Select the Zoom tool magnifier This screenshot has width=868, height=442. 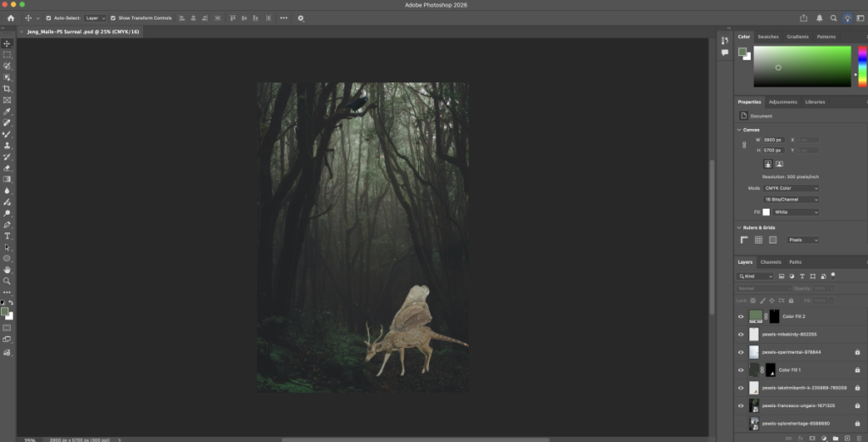[7, 281]
